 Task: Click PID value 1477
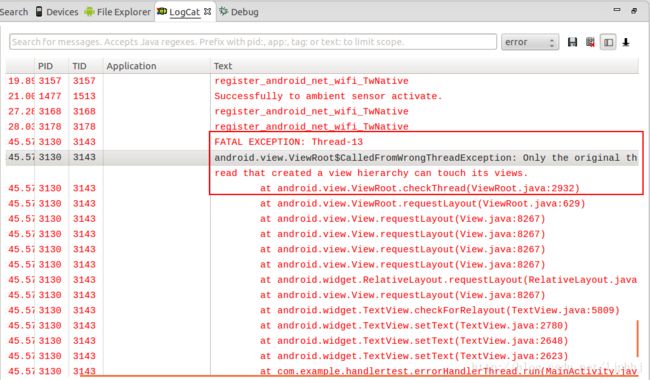coord(50,96)
